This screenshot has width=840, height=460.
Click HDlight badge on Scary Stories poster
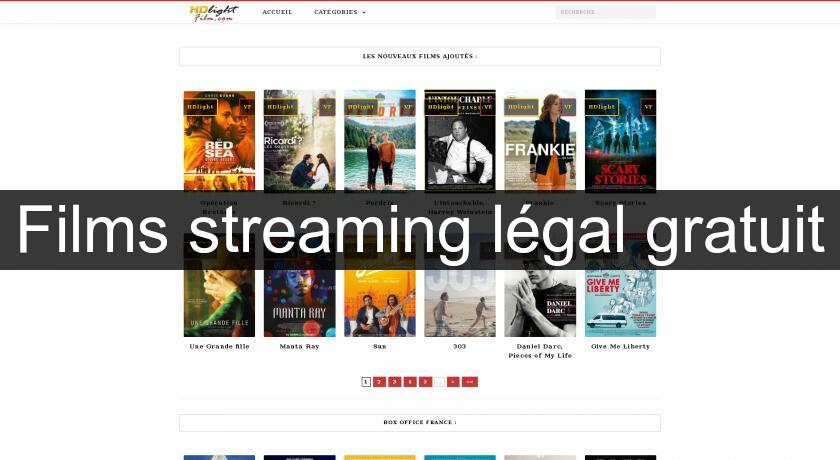(x=602, y=107)
